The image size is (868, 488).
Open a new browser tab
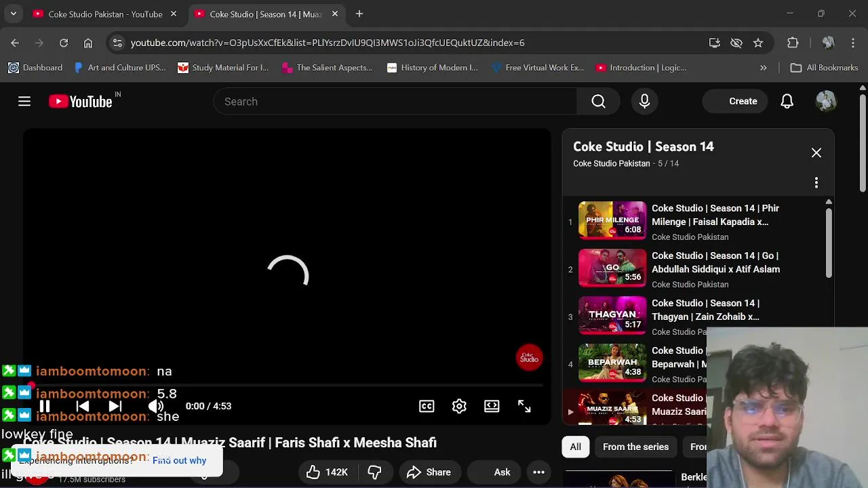359,14
